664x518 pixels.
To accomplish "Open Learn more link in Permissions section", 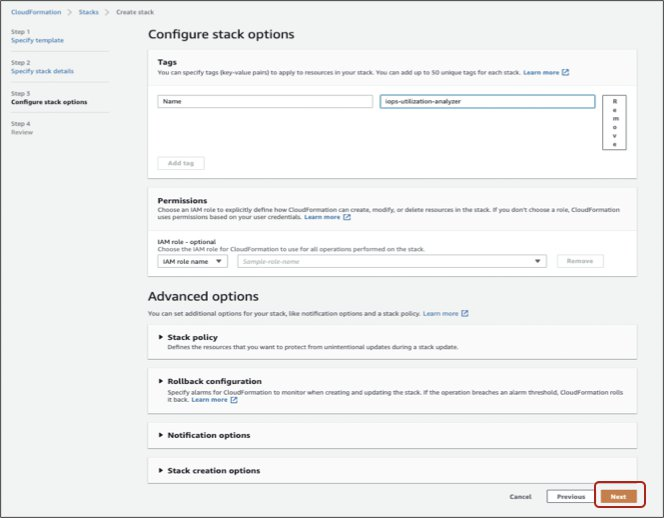I will pos(322,217).
